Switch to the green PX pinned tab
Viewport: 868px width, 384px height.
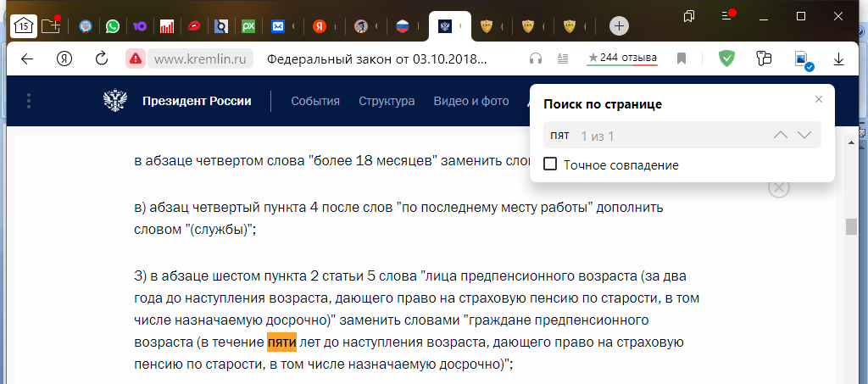coord(248,26)
